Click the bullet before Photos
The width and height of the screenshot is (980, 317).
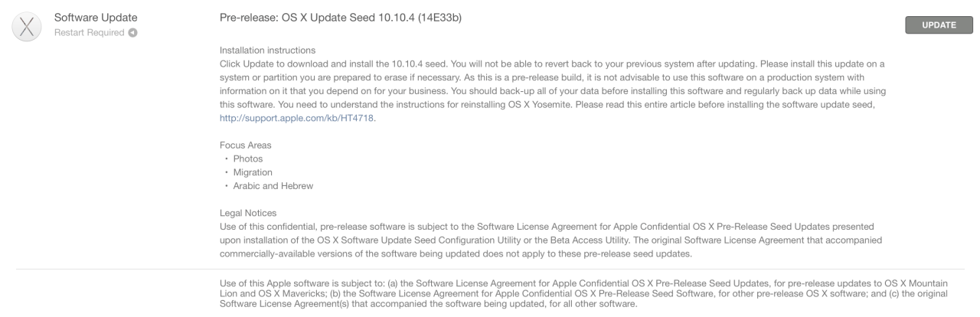tap(227, 158)
